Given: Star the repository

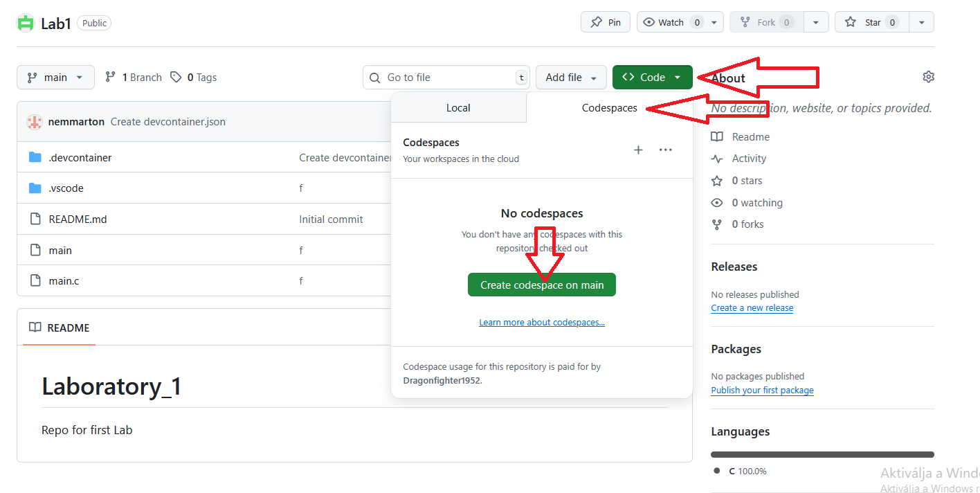Looking at the screenshot, I should point(871,22).
